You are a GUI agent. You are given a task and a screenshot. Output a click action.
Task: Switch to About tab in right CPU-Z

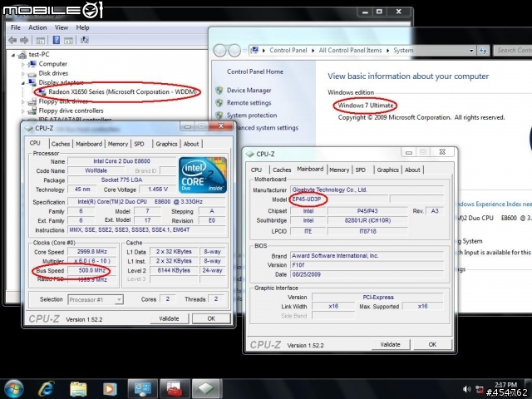(412, 170)
